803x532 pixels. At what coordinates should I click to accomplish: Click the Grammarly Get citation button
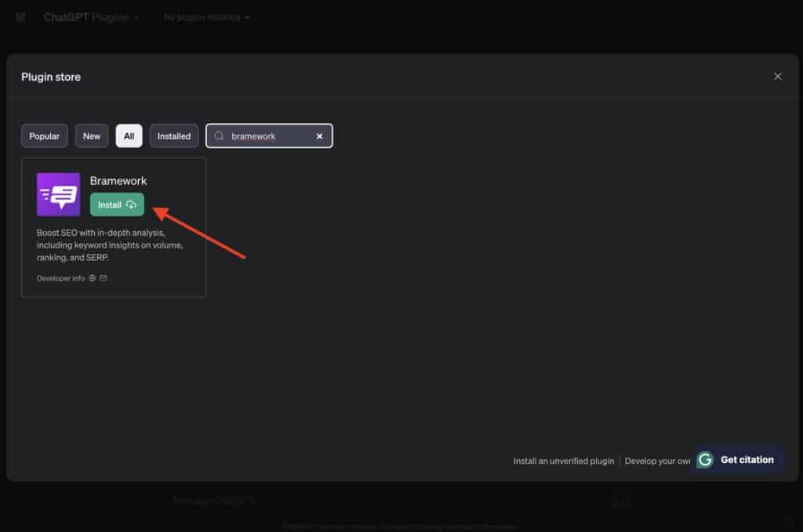(x=737, y=460)
